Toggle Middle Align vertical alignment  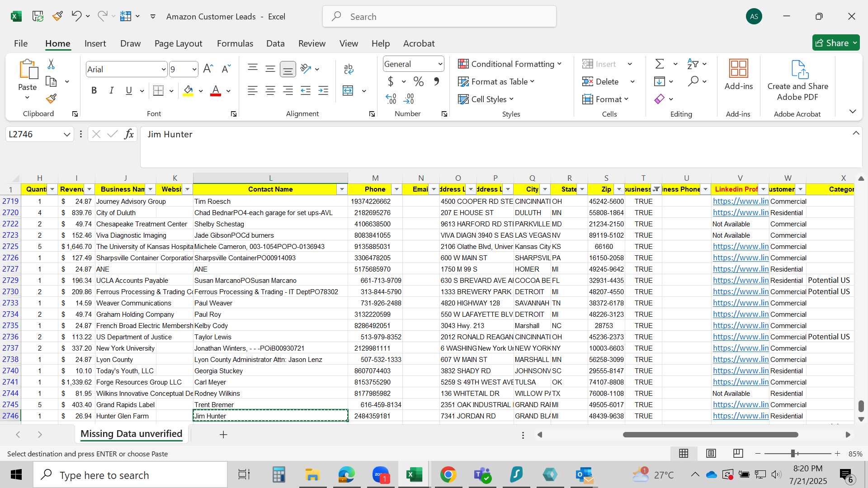(270, 69)
